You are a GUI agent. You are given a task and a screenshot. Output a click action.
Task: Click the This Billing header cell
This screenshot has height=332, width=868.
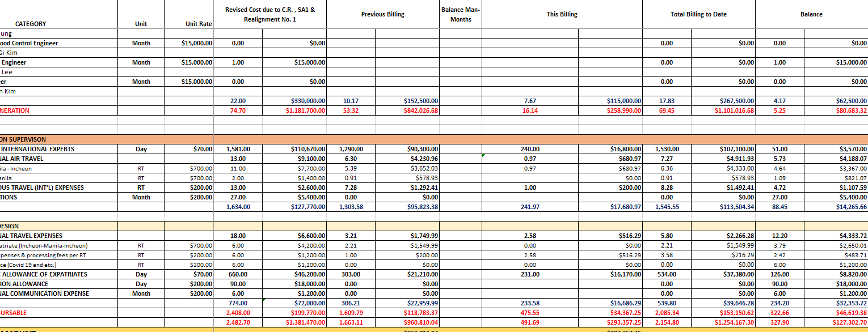[x=563, y=14]
